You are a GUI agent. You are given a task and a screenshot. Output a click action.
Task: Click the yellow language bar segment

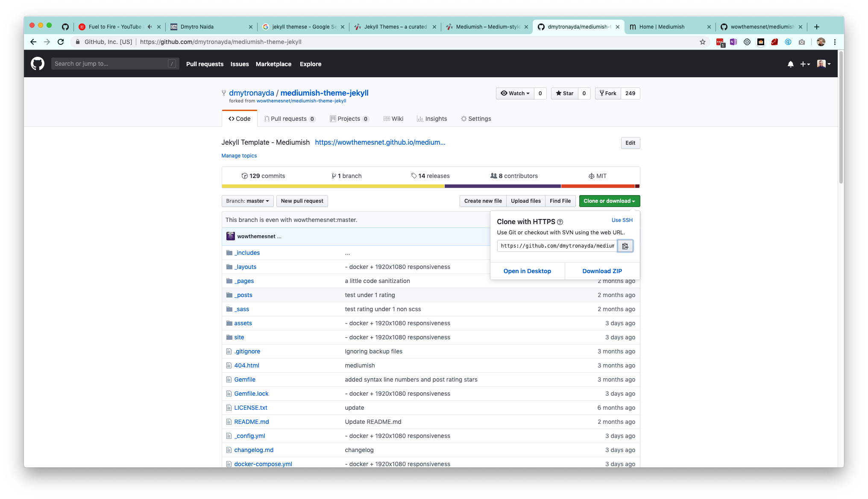333,186
